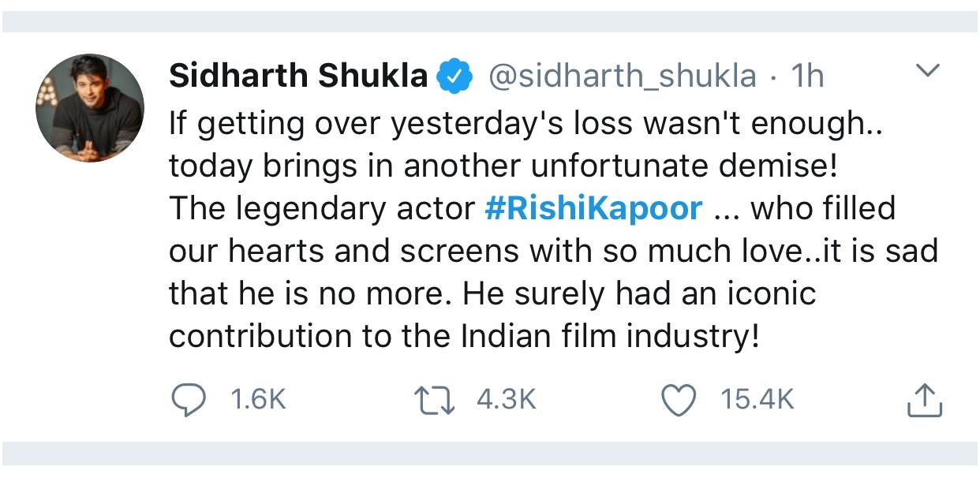
Task: Select the 1h timestamp
Action: (806, 77)
